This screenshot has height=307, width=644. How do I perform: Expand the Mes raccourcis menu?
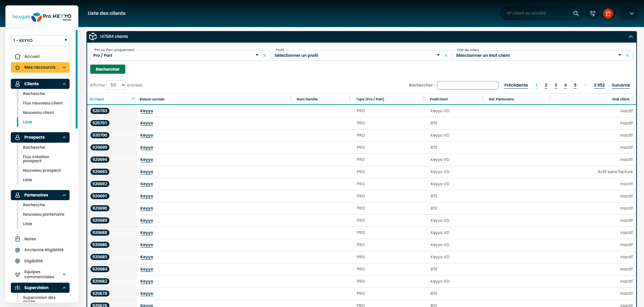[64, 68]
